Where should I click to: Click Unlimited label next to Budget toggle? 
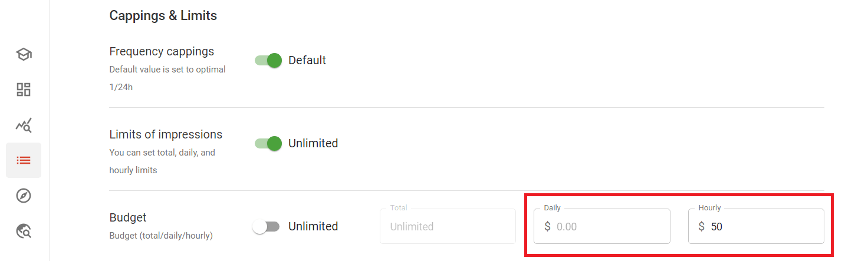[x=313, y=226]
